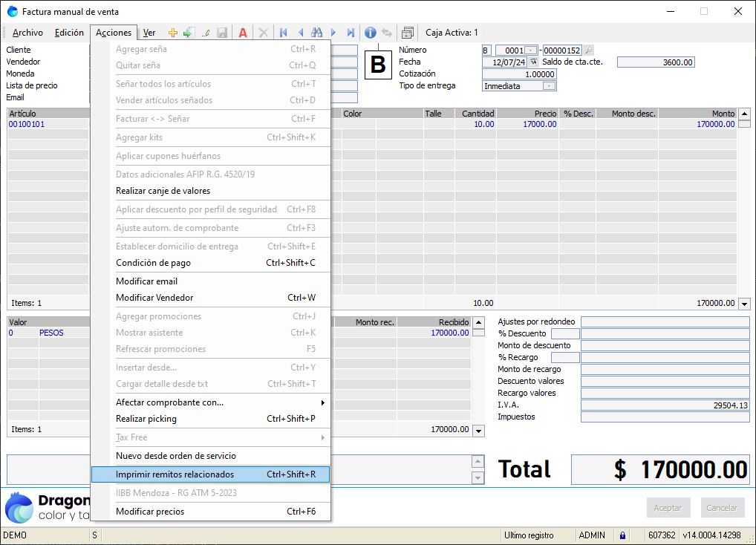The width and height of the screenshot is (756, 545).
Task: Expand the Tax Free submenu
Action: [x=211, y=437]
